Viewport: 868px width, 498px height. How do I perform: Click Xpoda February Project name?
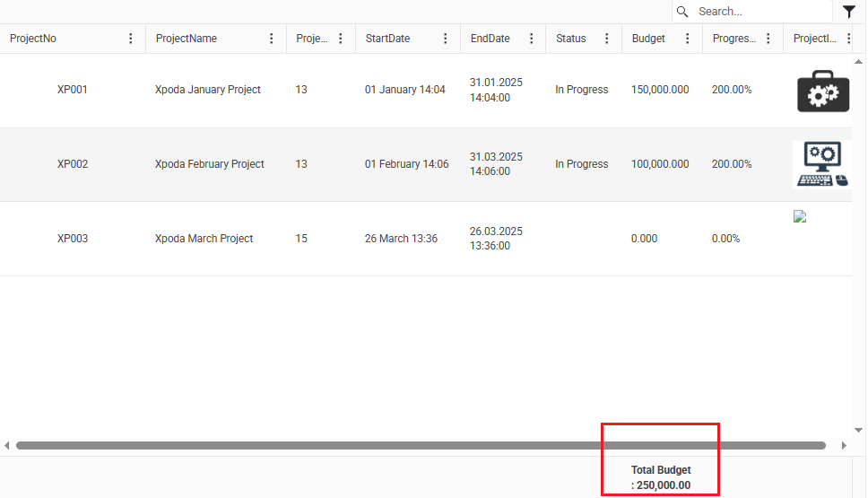coord(209,164)
